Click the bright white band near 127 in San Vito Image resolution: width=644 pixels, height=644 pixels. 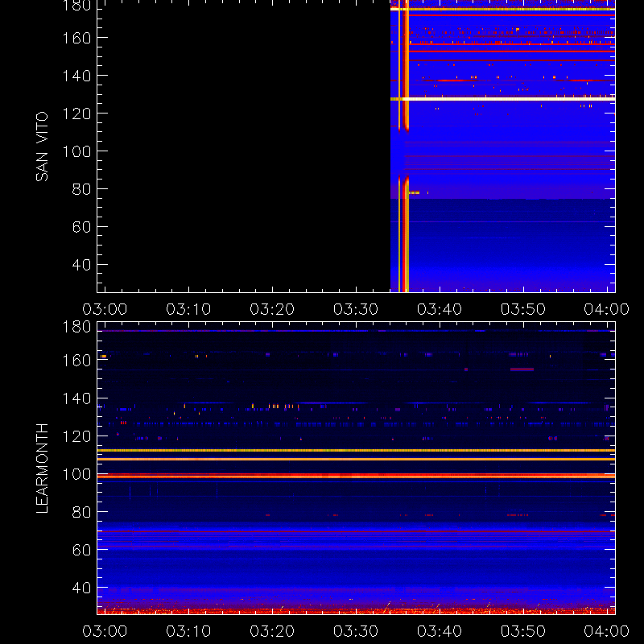pyautogui.click(x=502, y=99)
